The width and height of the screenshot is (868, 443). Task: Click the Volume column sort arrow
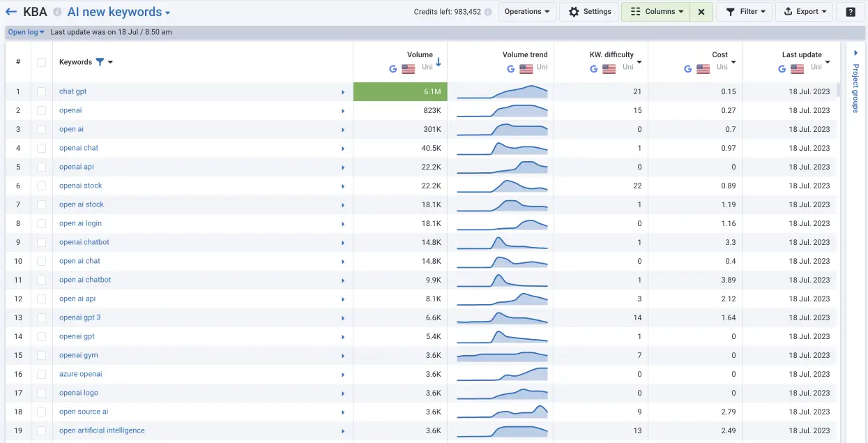[439, 63]
